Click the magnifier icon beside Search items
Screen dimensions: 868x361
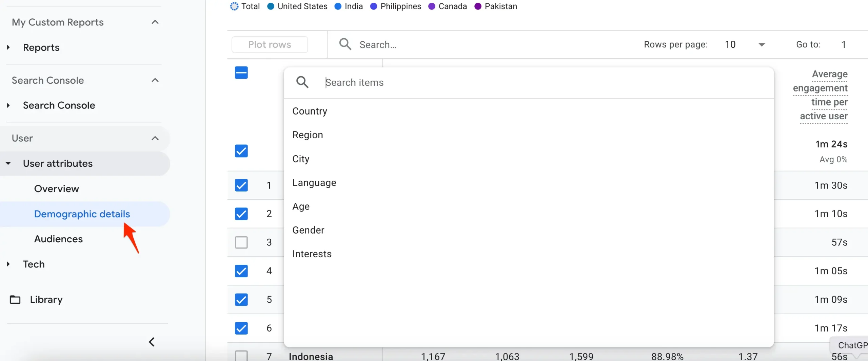click(302, 82)
